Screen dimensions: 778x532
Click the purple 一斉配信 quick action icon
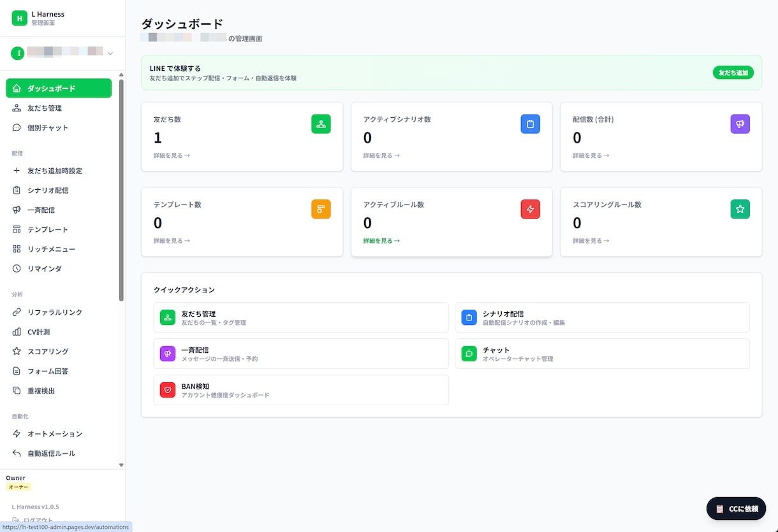tap(168, 354)
